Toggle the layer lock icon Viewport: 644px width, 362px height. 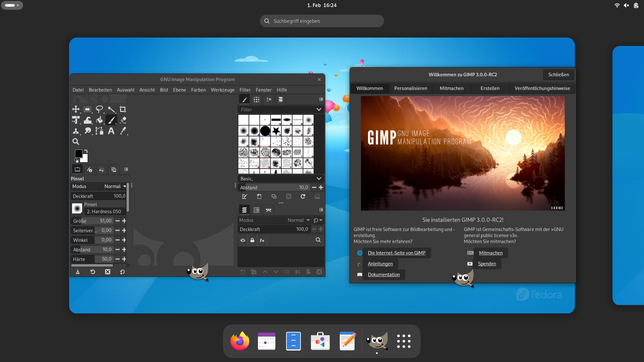(252, 240)
